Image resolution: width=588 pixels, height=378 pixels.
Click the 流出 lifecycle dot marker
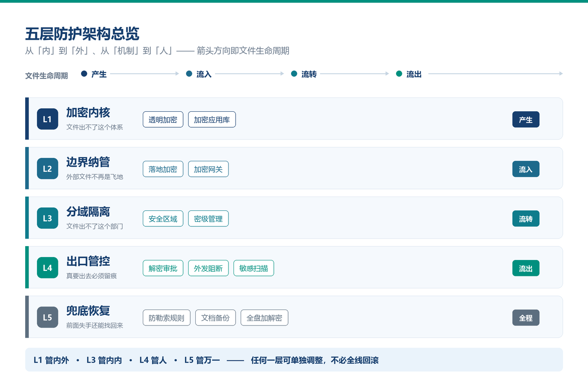tap(399, 73)
